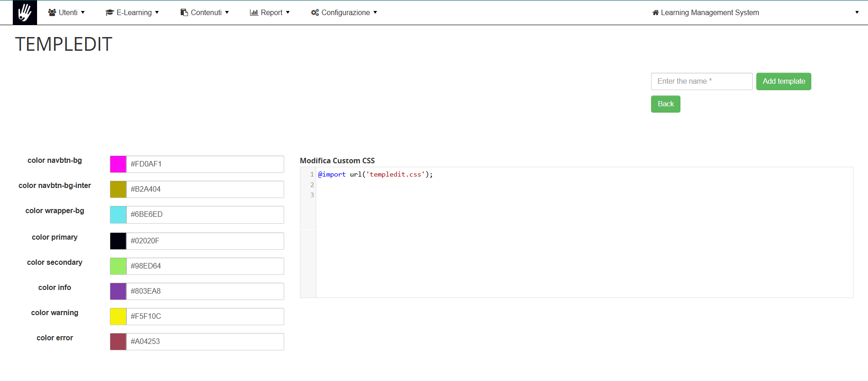Click the #F5F10C hex value field
Viewport: 868px width, 381px height.
205,317
